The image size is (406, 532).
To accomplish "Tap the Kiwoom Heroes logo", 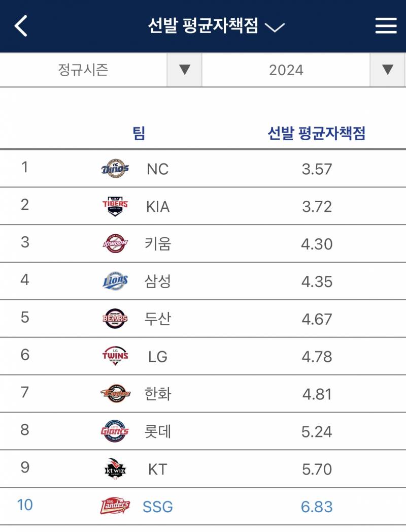I will tap(115, 243).
